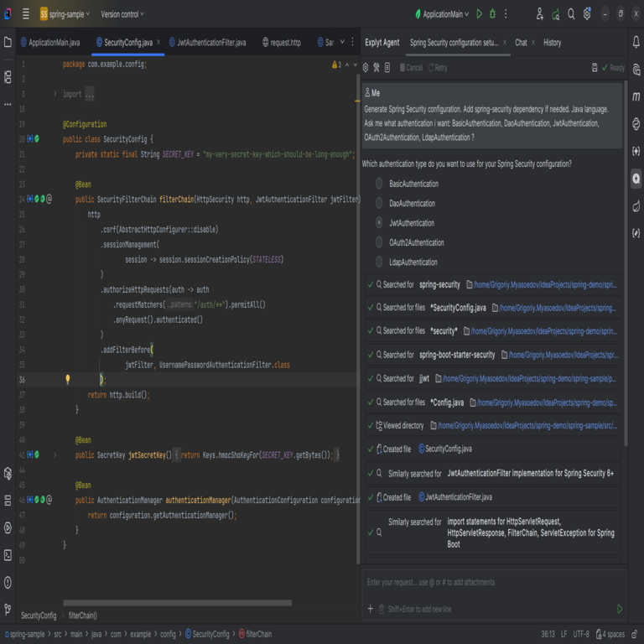This screenshot has height=644, width=644.
Task: Click the 4 spaces indent indicator
Action: click(610, 634)
